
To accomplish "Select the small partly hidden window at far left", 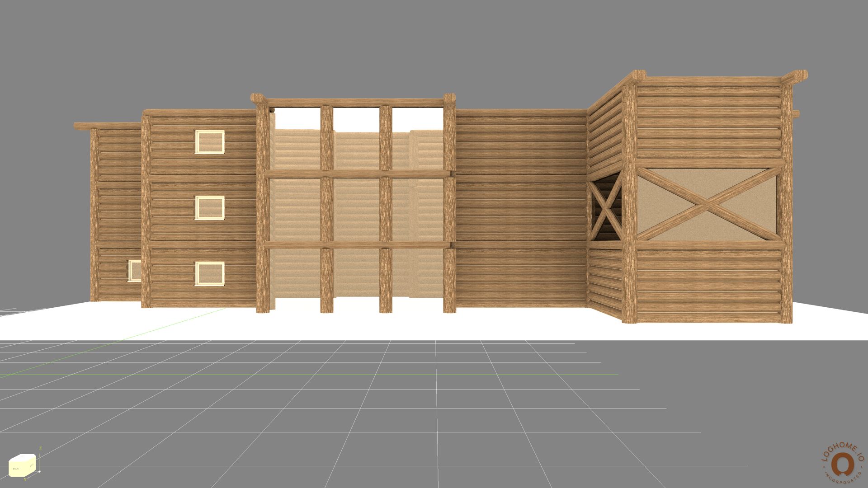I will point(135,270).
